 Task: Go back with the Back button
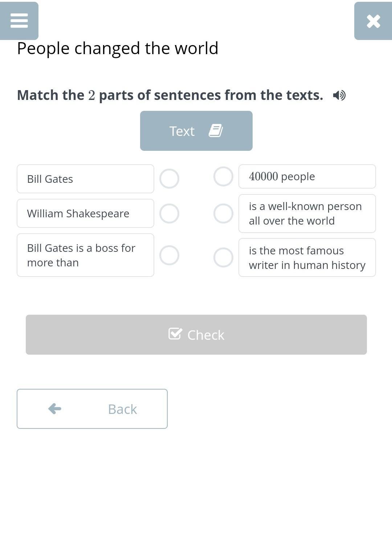pos(92,409)
